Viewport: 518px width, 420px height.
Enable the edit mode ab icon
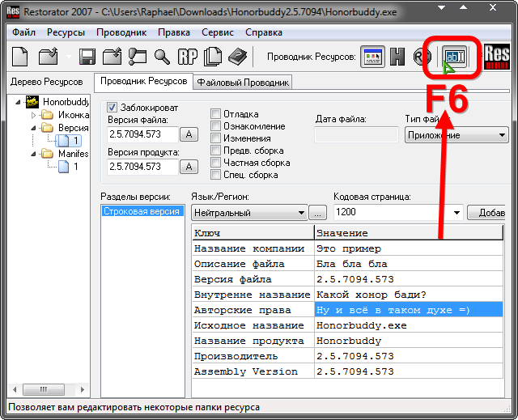pos(454,57)
